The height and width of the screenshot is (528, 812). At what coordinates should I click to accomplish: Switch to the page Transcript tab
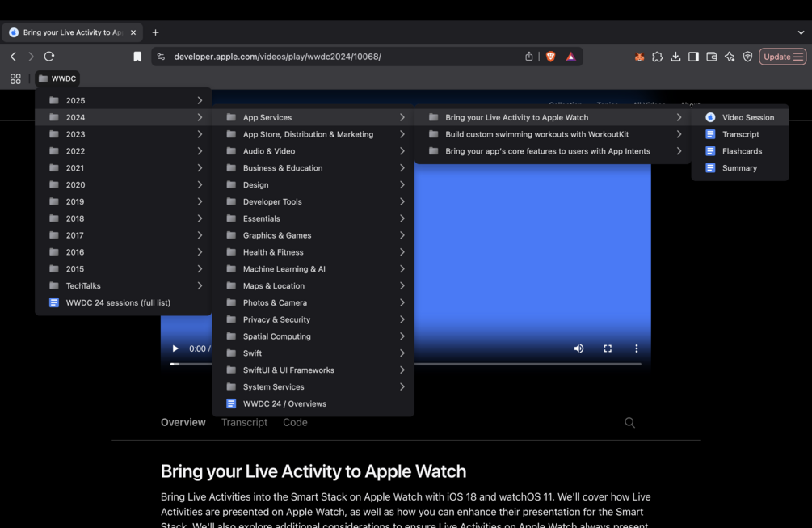click(x=245, y=422)
